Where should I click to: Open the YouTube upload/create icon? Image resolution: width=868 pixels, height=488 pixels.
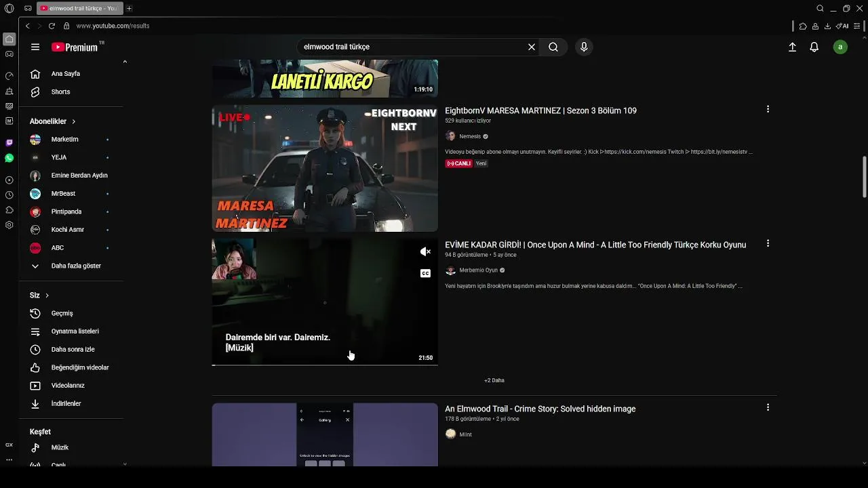792,47
